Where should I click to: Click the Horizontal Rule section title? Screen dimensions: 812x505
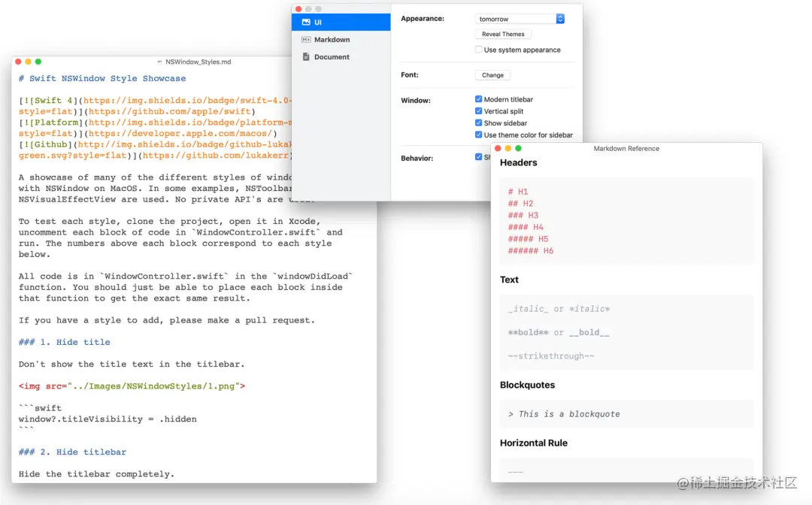coord(533,443)
